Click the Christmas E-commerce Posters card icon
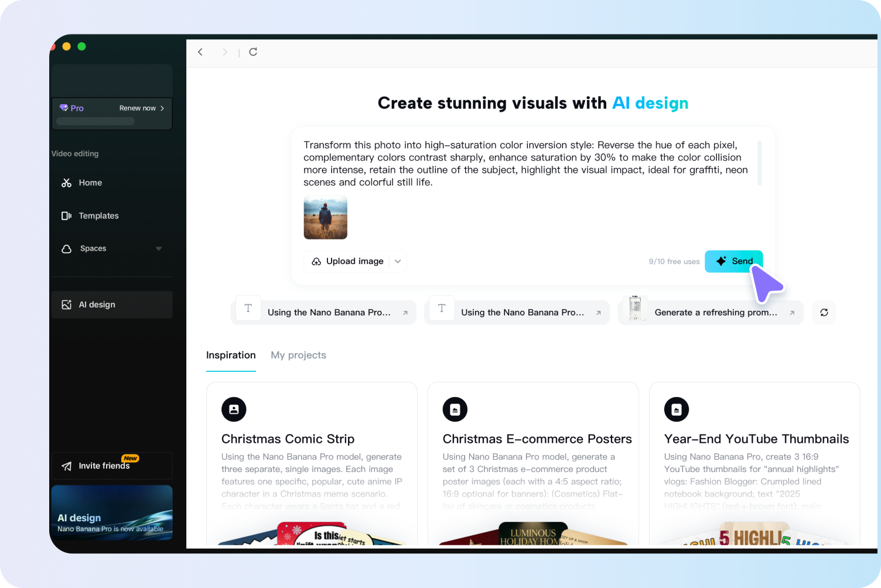The width and height of the screenshot is (881, 588). tap(455, 409)
